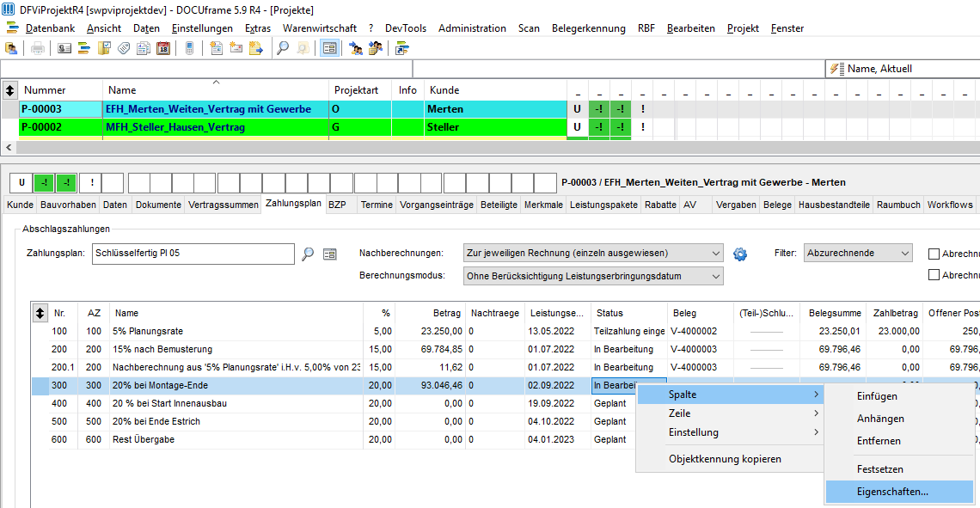The width and height of the screenshot is (980, 508).
Task: Click the Name, Aktuell filter field
Action: click(x=903, y=69)
